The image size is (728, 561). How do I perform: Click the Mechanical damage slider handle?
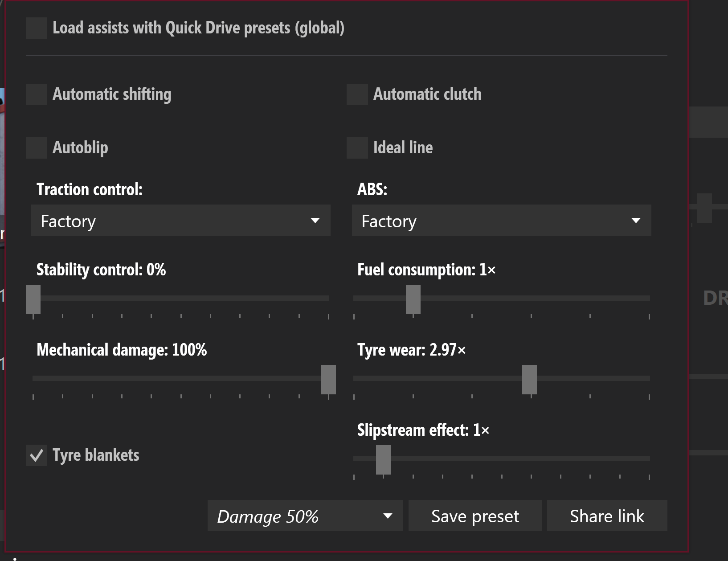tap(328, 380)
